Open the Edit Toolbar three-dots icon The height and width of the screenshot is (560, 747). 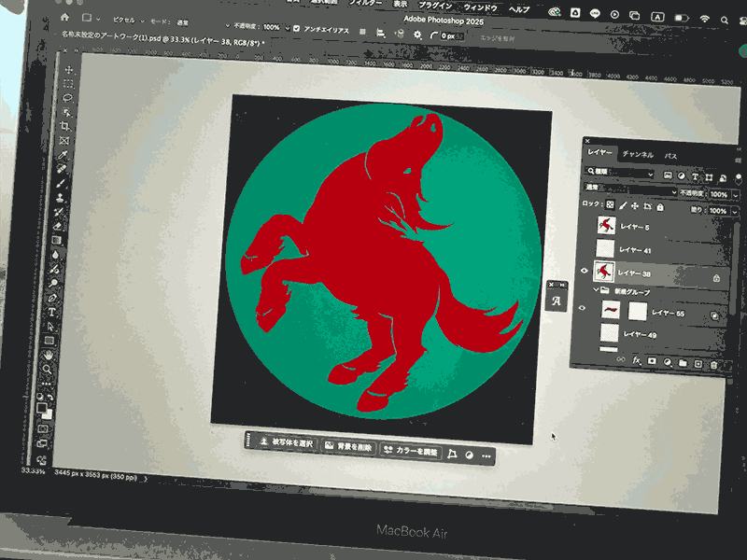(x=46, y=383)
